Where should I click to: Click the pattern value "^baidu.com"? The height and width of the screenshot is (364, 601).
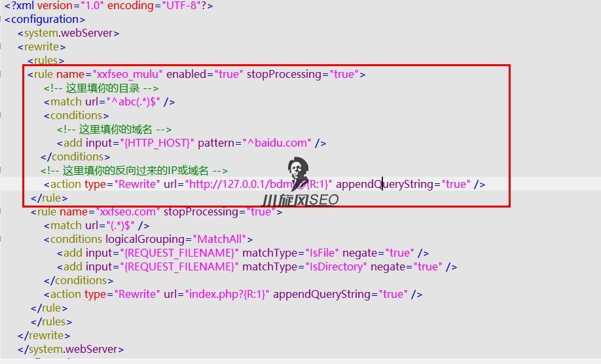277,143
